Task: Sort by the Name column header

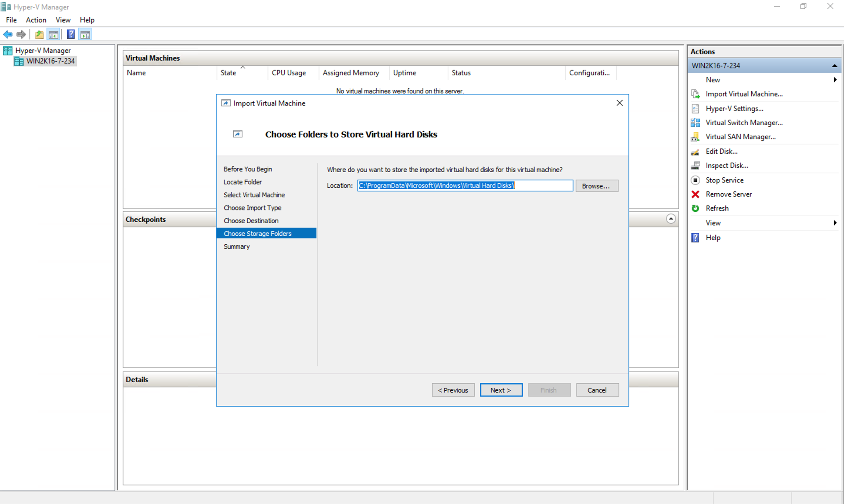Action: 170,73
